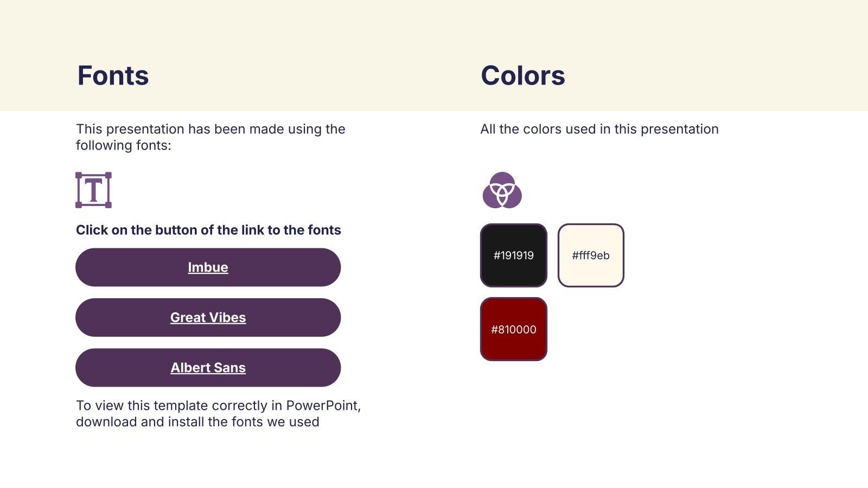The width and height of the screenshot is (868, 488).
Task: Pick the cream #fff9eb color swatch
Action: 591,255
